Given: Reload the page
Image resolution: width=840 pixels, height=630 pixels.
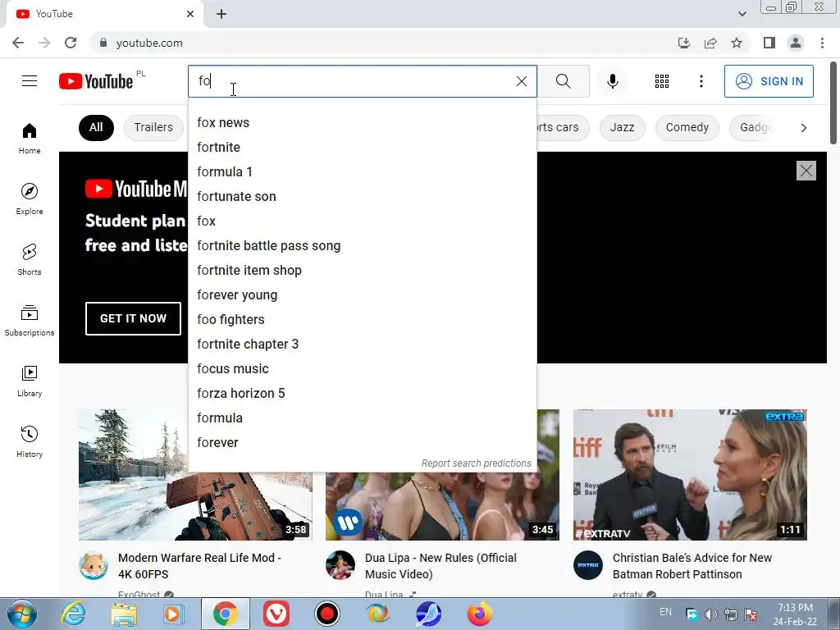Looking at the screenshot, I should click(71, 43).
